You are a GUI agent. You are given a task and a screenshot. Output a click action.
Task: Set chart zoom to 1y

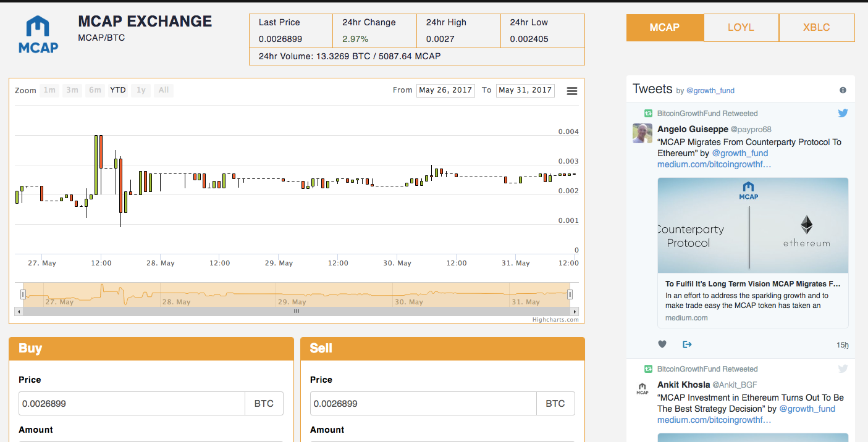141,90
